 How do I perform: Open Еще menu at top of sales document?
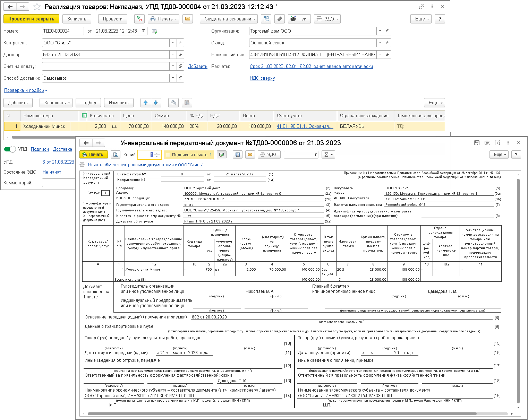[421, 19]
